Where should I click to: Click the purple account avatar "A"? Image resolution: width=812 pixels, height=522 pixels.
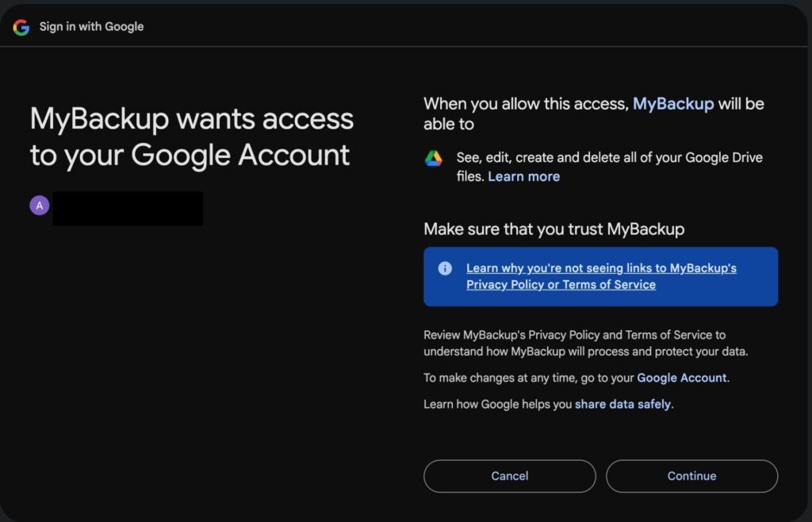point(40,205)
